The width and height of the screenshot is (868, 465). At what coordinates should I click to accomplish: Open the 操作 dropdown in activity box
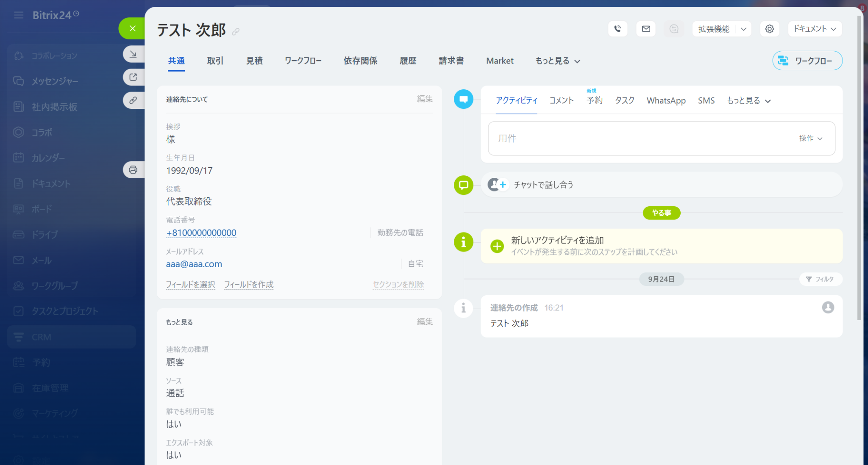click(x=810, y=138)
